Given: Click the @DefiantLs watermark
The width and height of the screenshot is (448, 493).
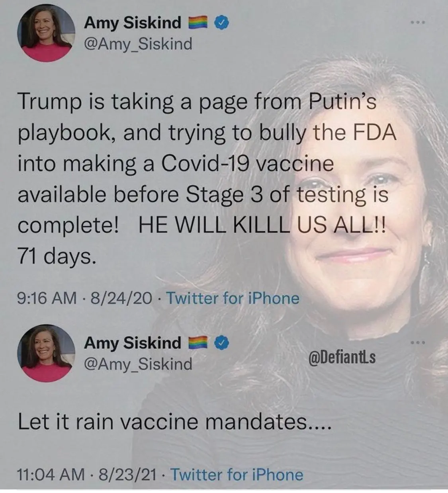Looking at the screenshot, I should pos(342,358).
